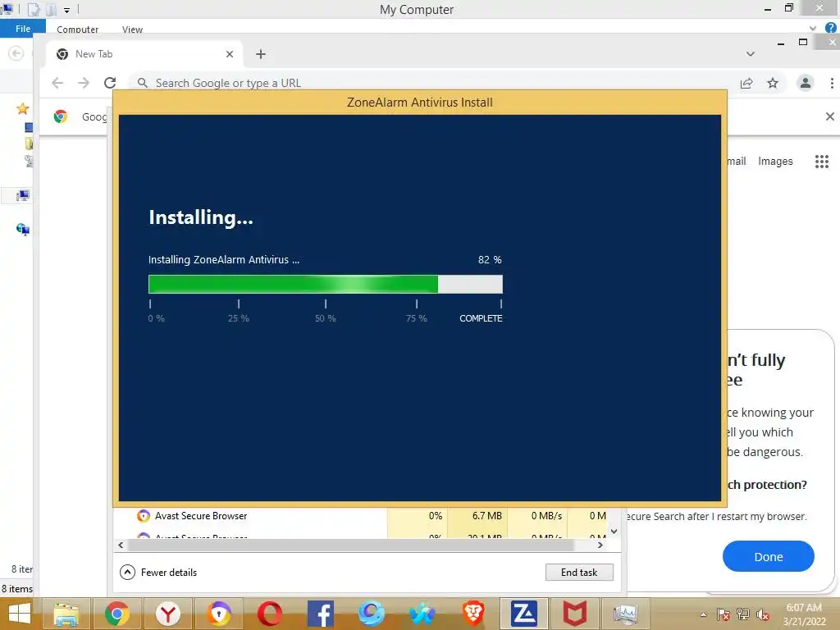Open Yandex Browser taskbar icon
The height and width of the screenshot is (630, 840).
coord(167,614)
